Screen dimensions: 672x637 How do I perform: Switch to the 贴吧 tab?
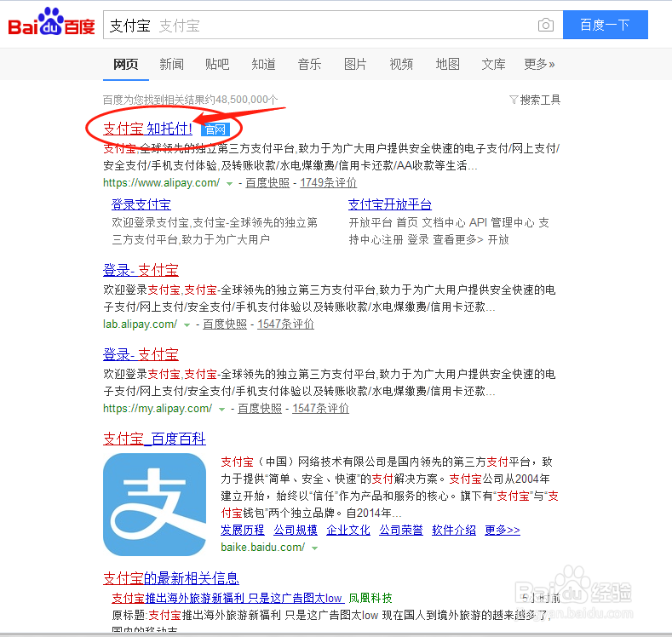tap(217, 64)
